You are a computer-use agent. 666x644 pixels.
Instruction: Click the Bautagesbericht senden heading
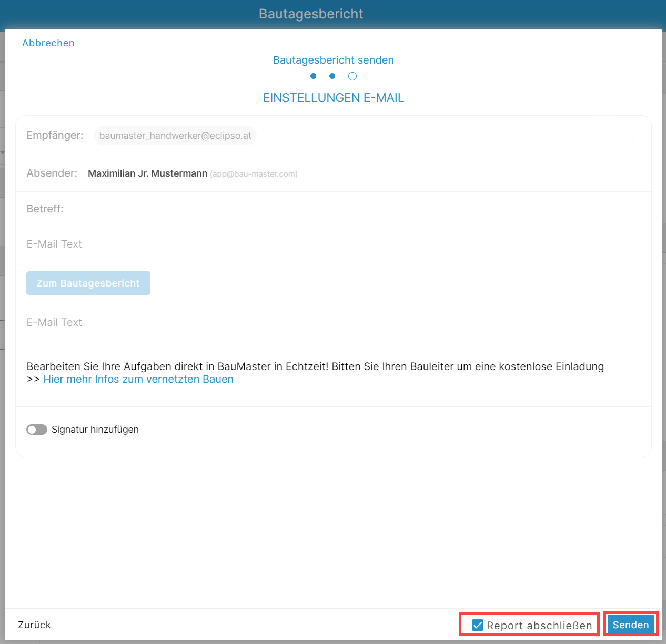click(334, 60)
